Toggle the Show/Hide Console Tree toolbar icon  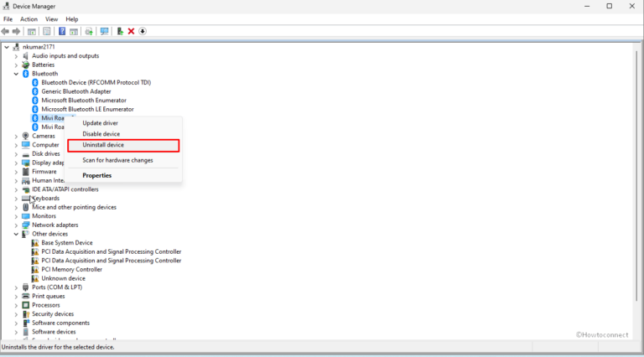click(32, 31)
